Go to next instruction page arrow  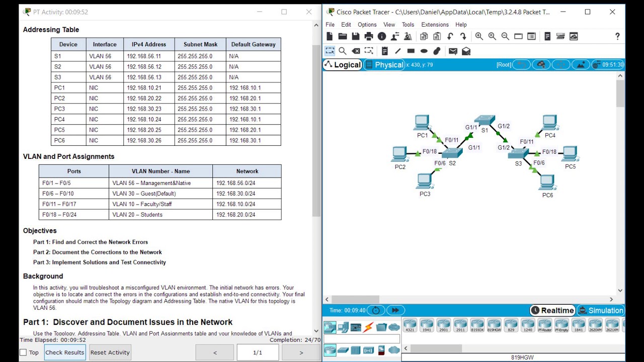coord(301,352)
